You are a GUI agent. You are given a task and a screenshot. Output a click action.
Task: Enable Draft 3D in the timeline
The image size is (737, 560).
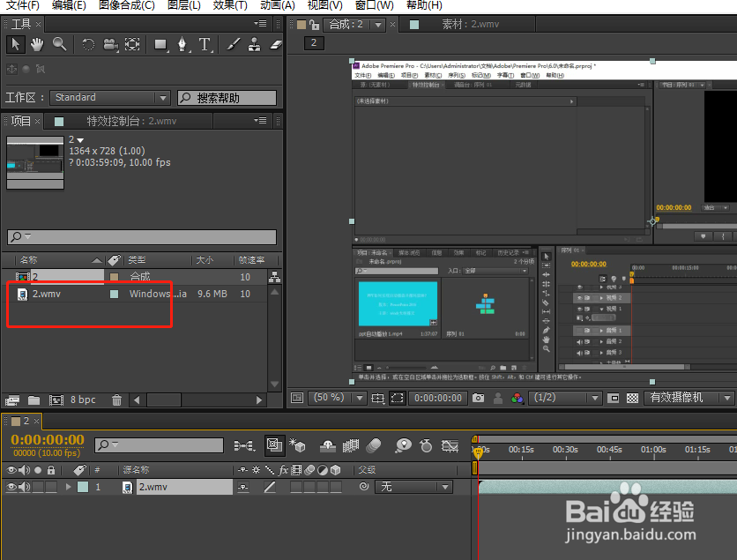tap(297, 445)
